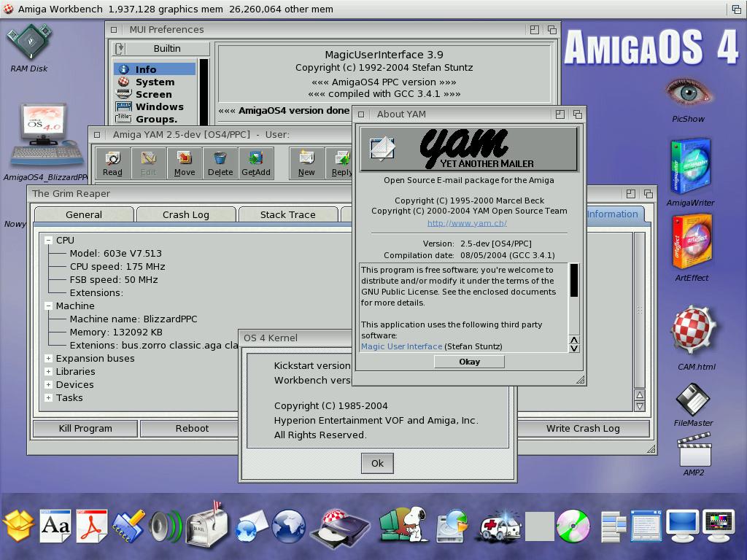Click the Move button in YAM toolbar
This screenshot has height=560, width=747.
185,163
